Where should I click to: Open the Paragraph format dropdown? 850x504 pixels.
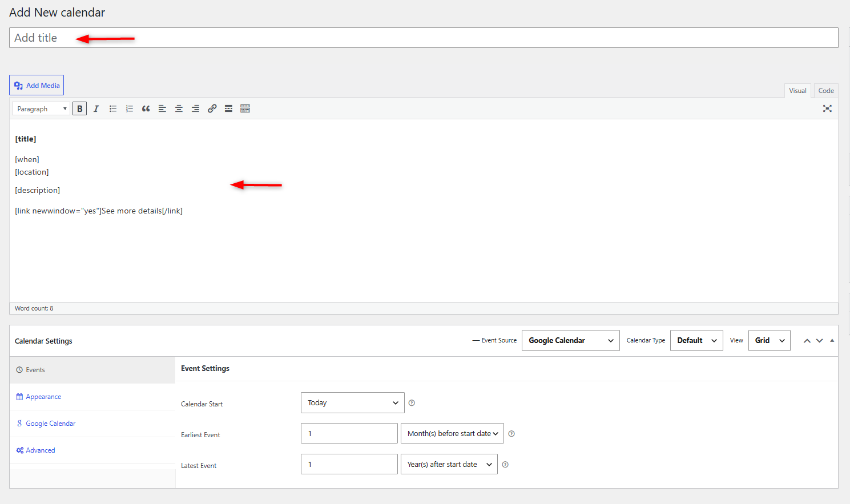coord(41,108)
